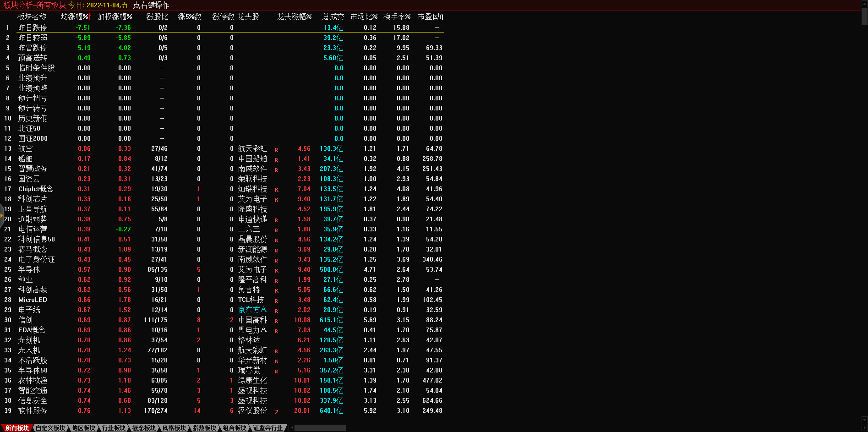Open leading stock 京东方A

251,310
